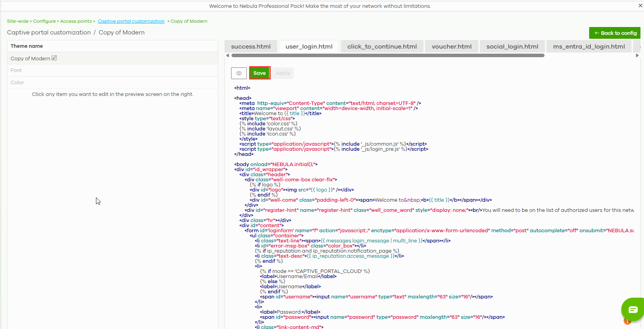Toggle the eye preview button
This screenshot has height=329, width=644.
(239, 73)
